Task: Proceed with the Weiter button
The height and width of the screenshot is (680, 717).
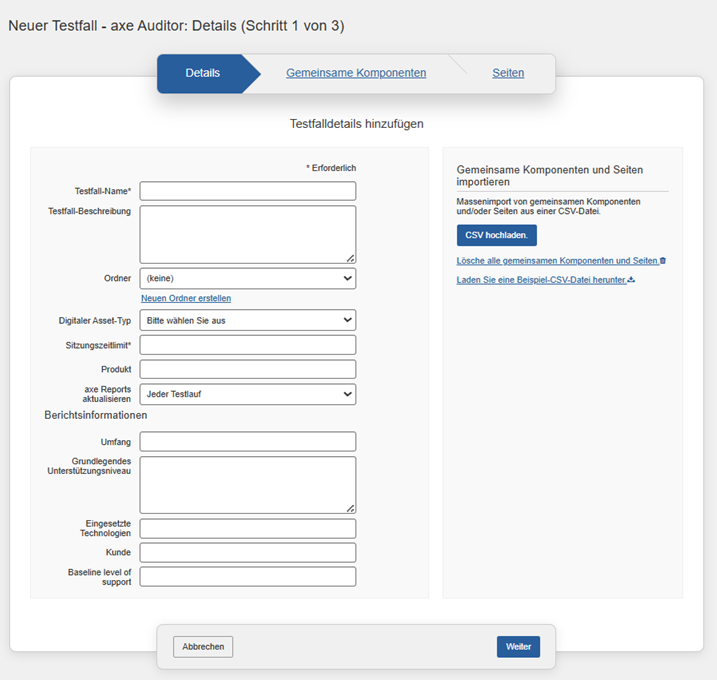Action: click(518, 647)
